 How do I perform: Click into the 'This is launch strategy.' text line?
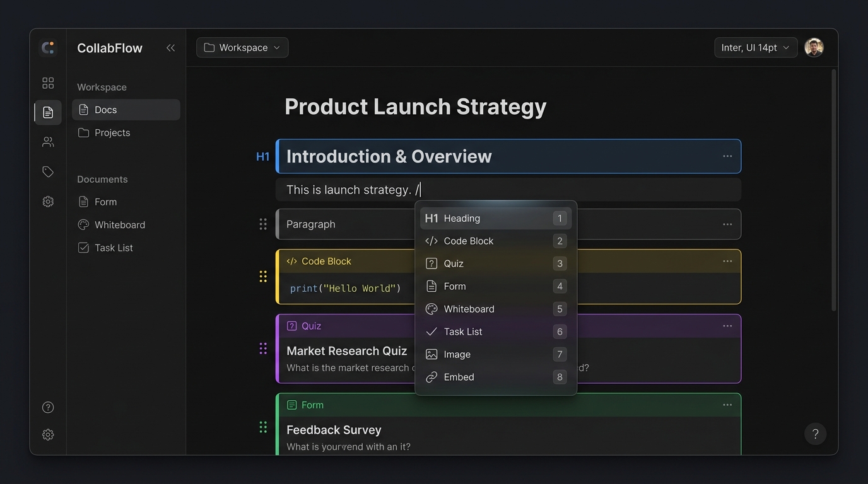508,190
